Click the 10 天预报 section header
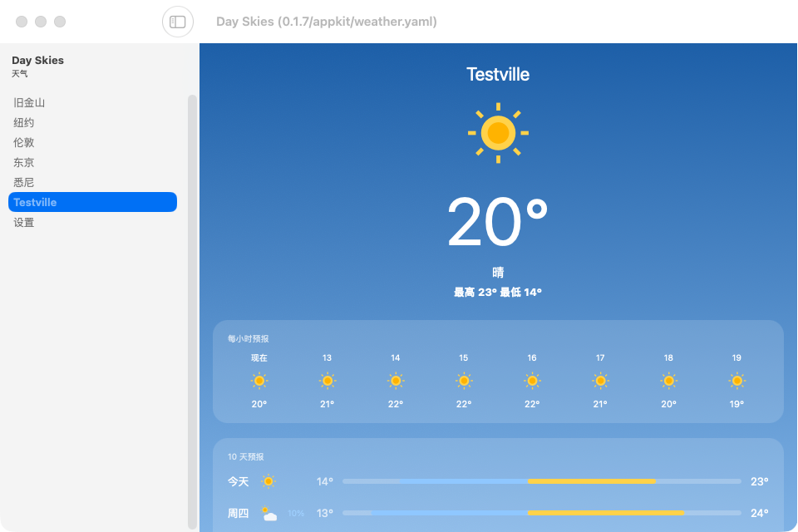 tap(245, 456)
